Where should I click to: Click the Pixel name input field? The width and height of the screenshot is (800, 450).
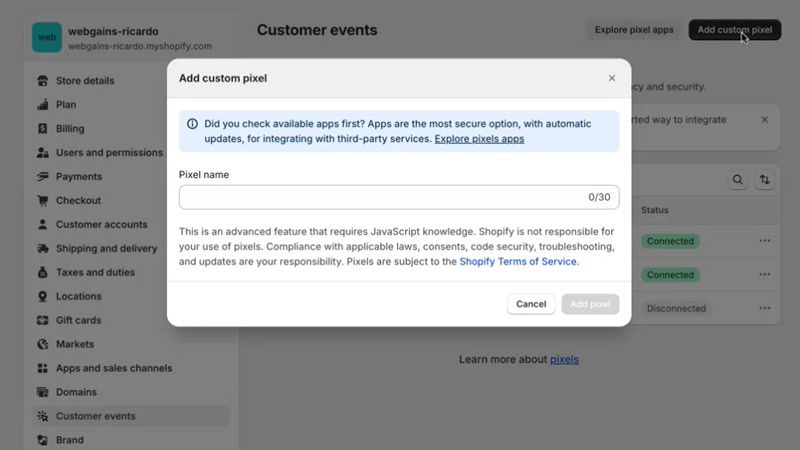click(398, 198)
